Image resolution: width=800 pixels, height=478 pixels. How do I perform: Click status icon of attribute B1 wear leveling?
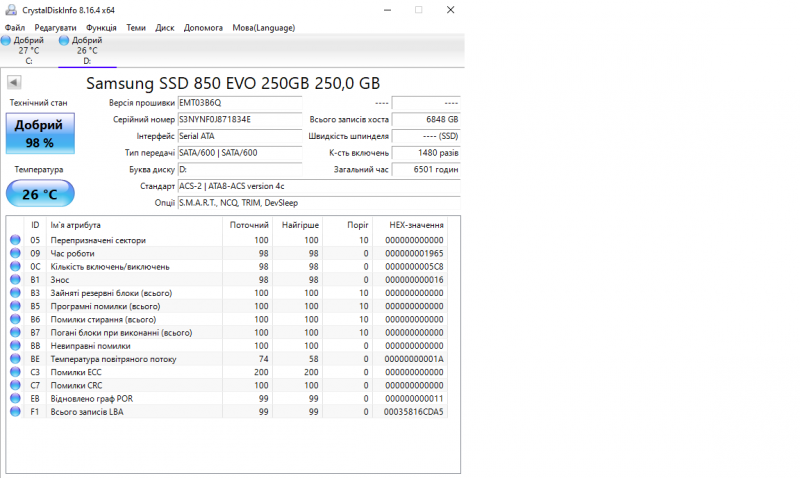[x=15, y=280]
